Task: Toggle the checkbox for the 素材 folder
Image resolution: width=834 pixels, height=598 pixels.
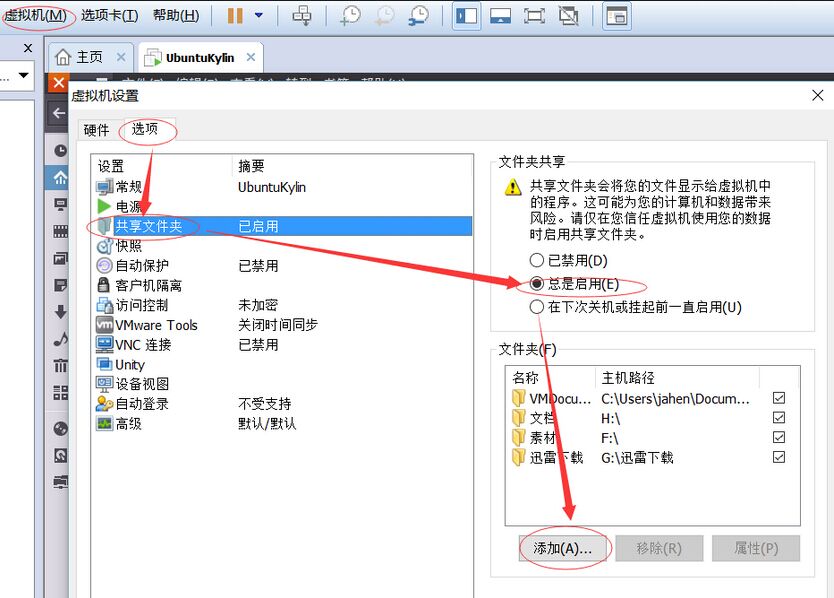Action: click(x=779, y=437)
